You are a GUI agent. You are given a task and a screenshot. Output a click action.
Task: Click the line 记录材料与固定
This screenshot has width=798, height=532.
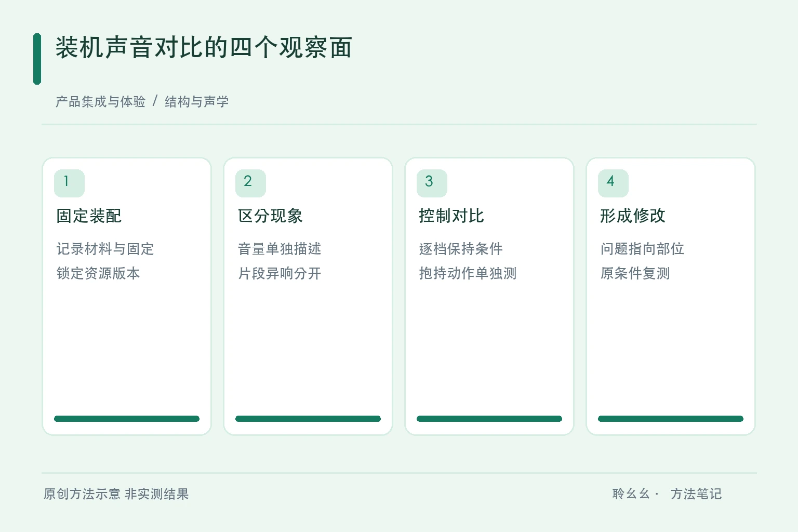[105, 249]
